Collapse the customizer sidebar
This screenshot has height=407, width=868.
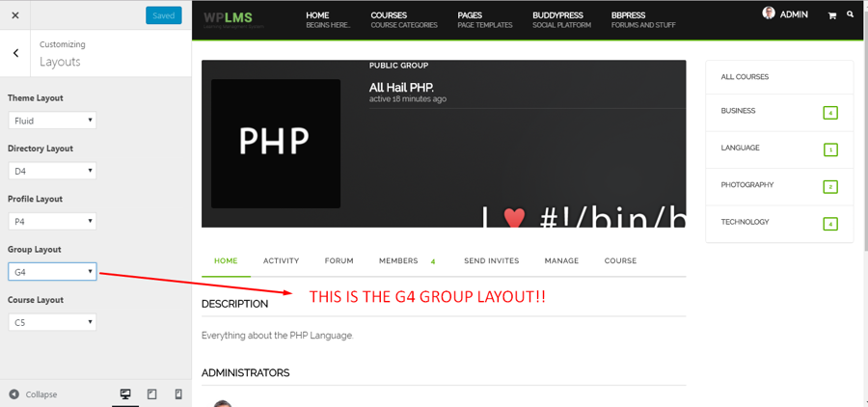pos(34,394)
